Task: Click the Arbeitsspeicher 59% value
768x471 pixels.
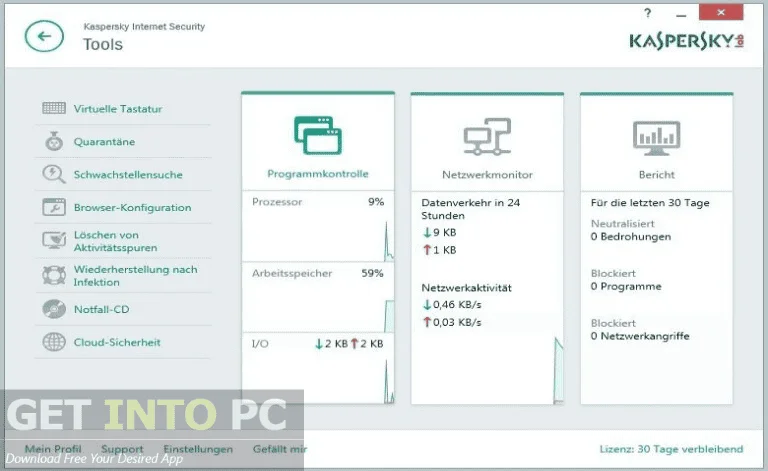Action: pyautogui.click(x=372, y=273)
